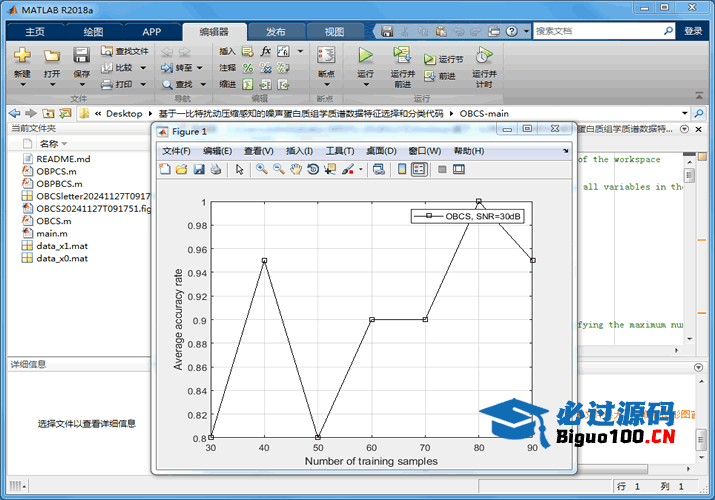Open the Brush tool color dropdown arrow

click(361, 169)
